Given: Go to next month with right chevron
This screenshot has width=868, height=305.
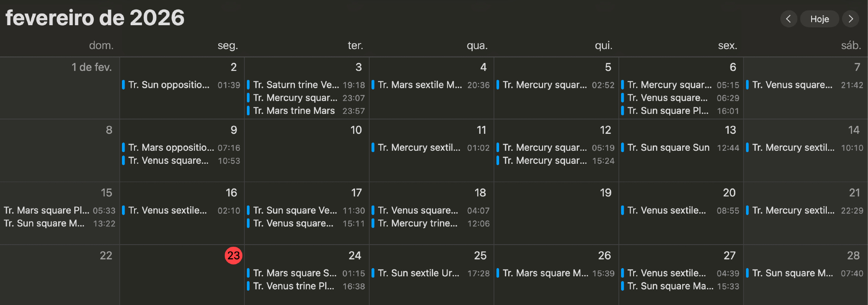Looking at the screenshot, I should 851,19.
